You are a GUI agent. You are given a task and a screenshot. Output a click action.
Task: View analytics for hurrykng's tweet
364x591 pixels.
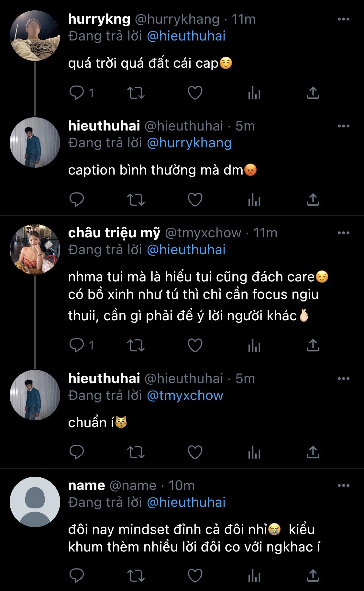click(x=254, y=93)
